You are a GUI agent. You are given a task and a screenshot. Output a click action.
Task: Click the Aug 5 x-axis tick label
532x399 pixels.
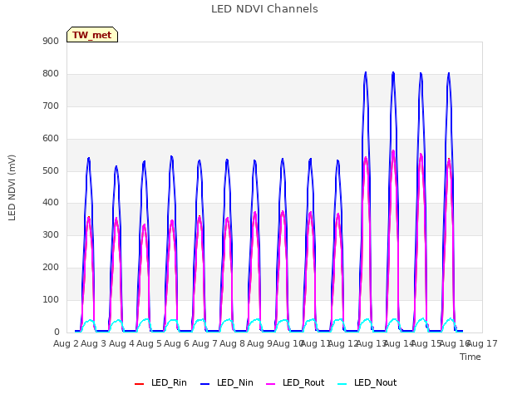click(x=149, y=343)
